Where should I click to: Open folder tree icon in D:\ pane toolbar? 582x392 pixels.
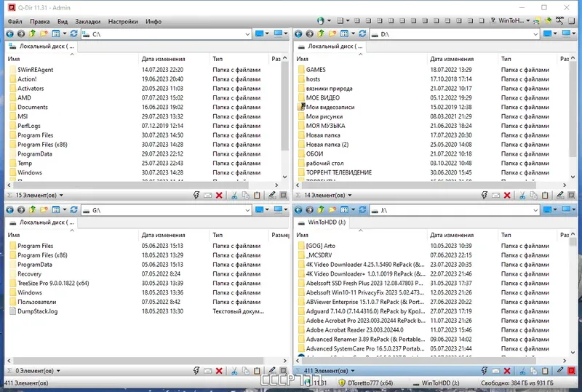(x=332, y=33)
